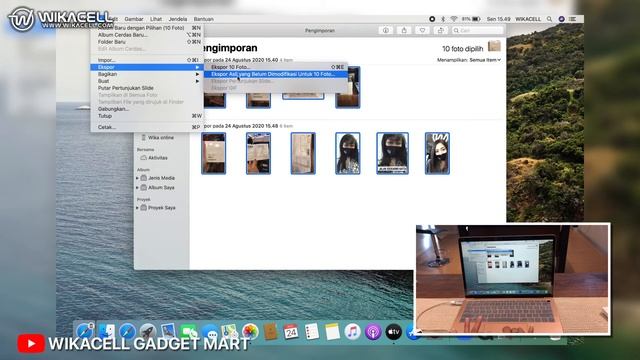Expand Jenis Media in sidebar

[x=138, y=178]
